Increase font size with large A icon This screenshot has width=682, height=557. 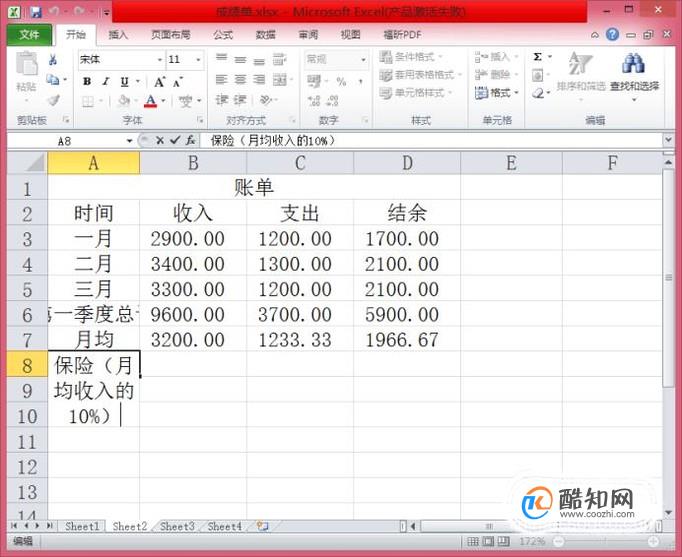pyautogui.click(x=160, y=81)
